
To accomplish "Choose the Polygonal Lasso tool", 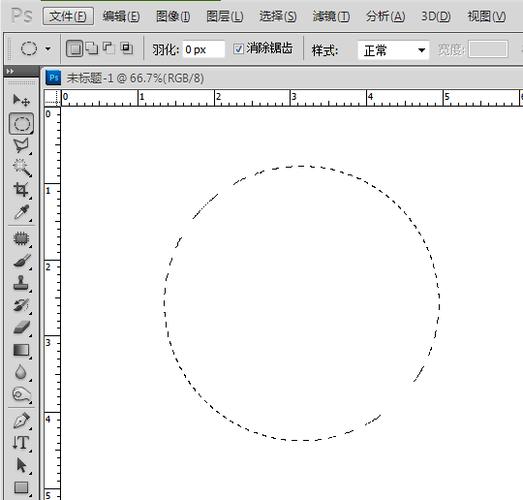I will point(21,145).
